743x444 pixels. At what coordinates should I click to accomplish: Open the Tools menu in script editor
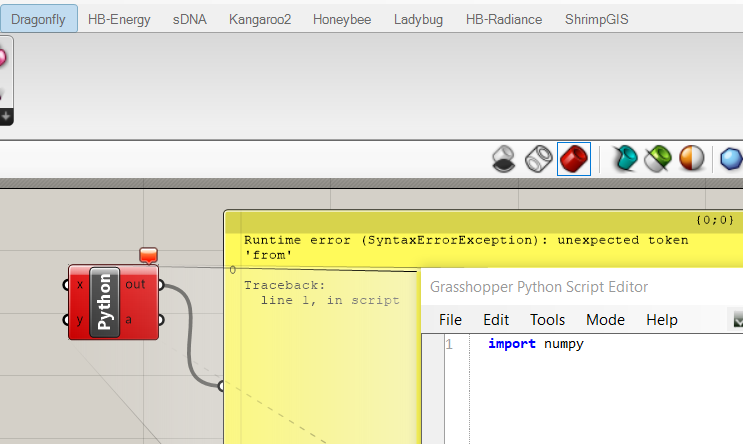click(x=547, y=320)
